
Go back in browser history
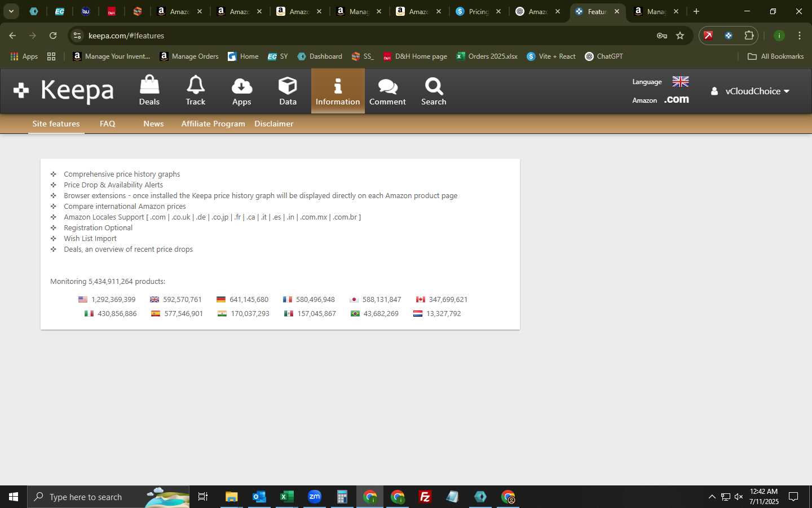12,36
